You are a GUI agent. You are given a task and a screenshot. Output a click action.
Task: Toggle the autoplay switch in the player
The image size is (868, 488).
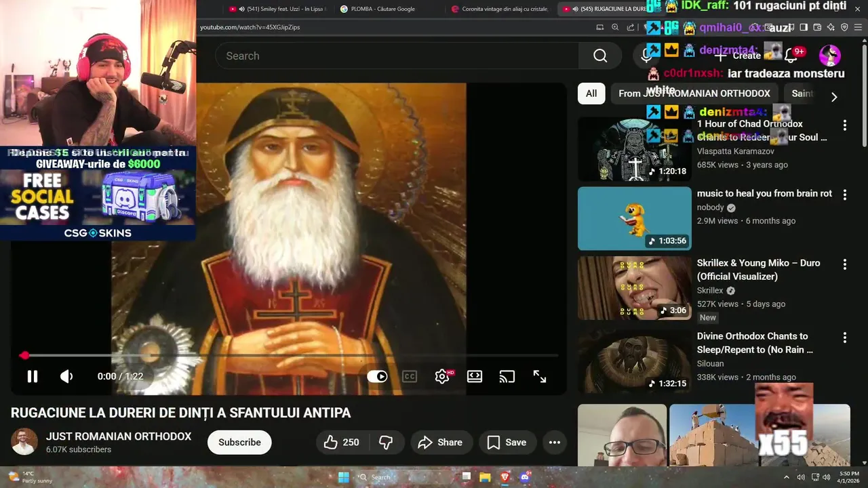(x=377, y=376)
